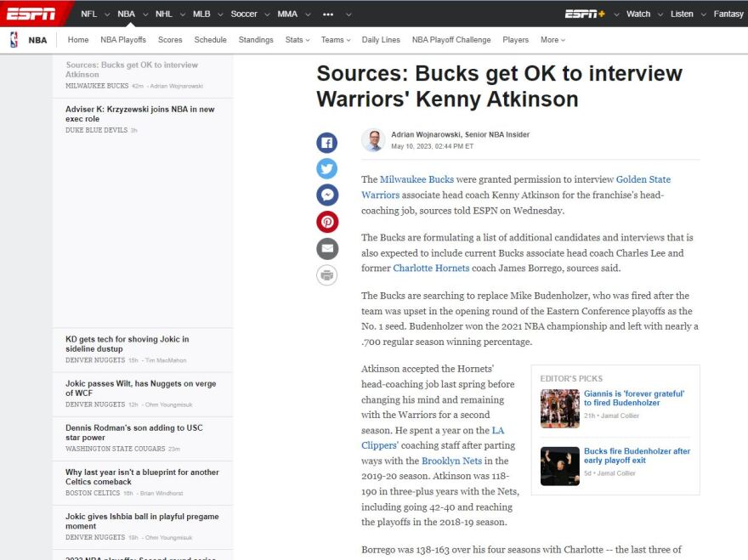Screen dimensions: 748x560
Task: Expand the More menu in NBA nav
Action: pyautogui.click(x=552, y=40)
